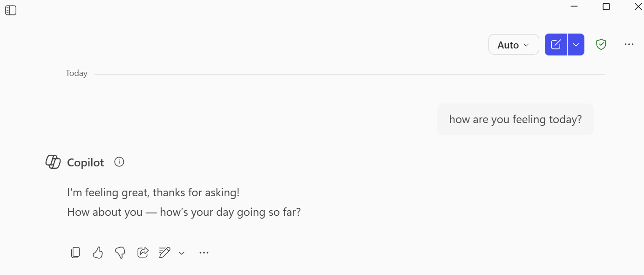Click the green shield protection icon

[601, 44]
